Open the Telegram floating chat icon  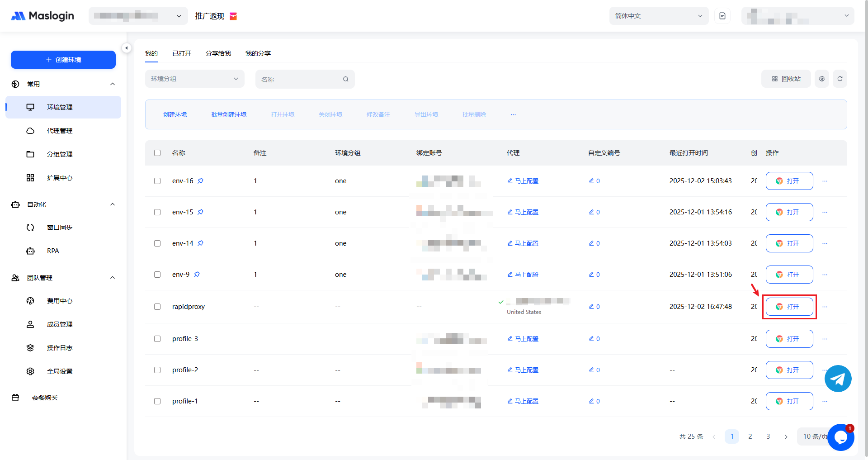838,379
